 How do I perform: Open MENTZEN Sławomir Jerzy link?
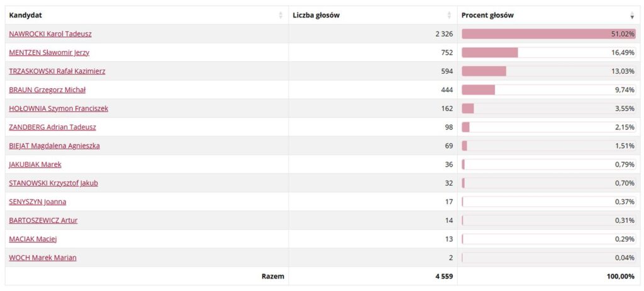point(49,53)
